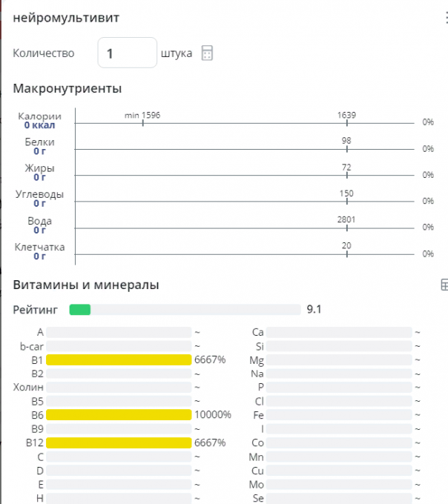Click the table view icon beside Витамины и минералы

(x=444, y=285)
